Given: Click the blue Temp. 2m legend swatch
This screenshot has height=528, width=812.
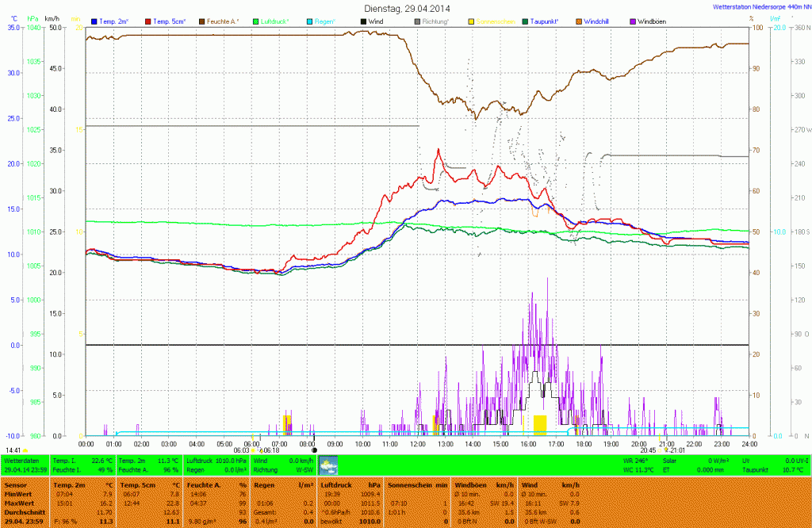Looking at the screenshot, I should (x=94, y=21).
